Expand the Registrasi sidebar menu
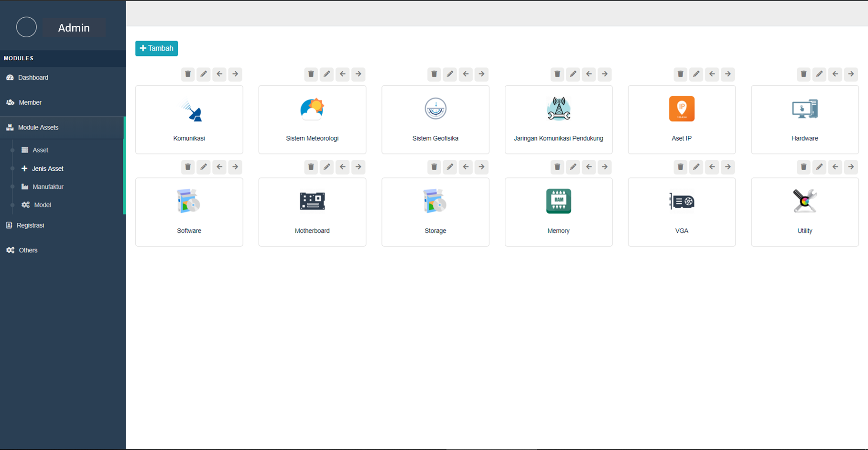 tap(30, 225)
